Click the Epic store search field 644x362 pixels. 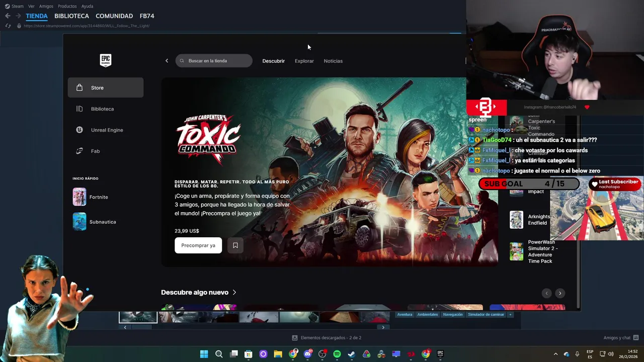pyautogui.click(x=214, y=61)
